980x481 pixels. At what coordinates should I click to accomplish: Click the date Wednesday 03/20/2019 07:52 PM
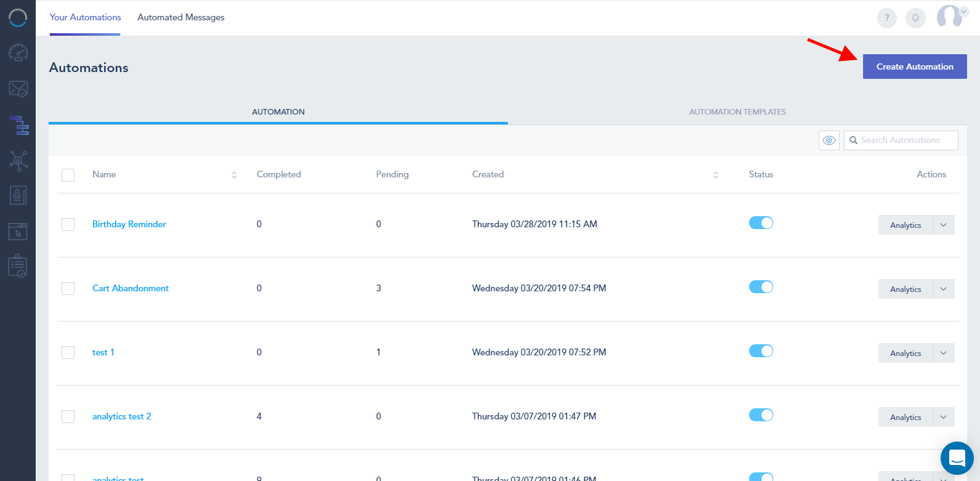(539, 352)
